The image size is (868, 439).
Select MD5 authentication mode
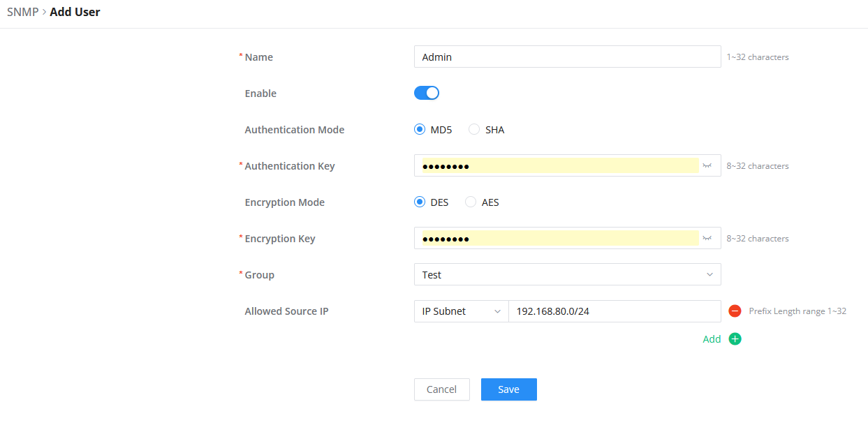point(420,130)
